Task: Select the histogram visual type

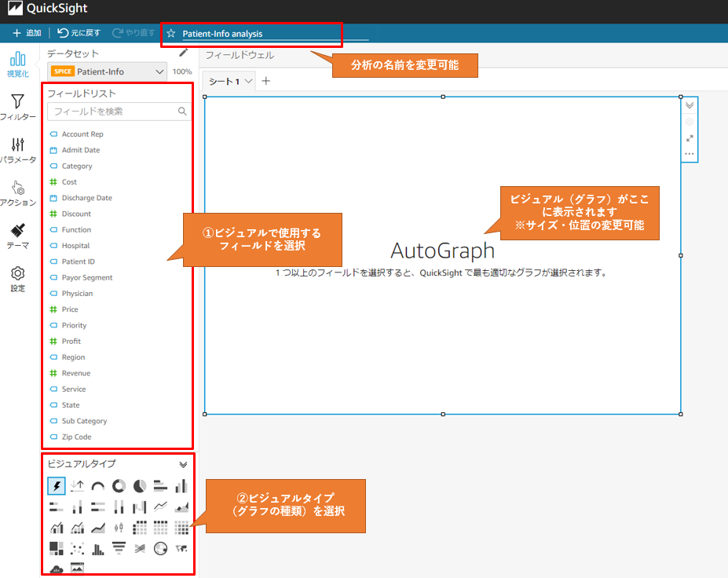Action: coord(98,549)
